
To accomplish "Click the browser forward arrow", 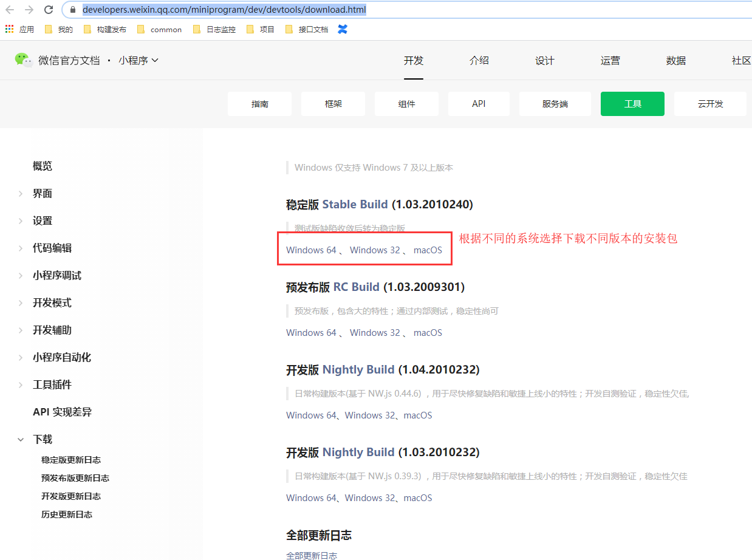I will [x=29, y=10].
